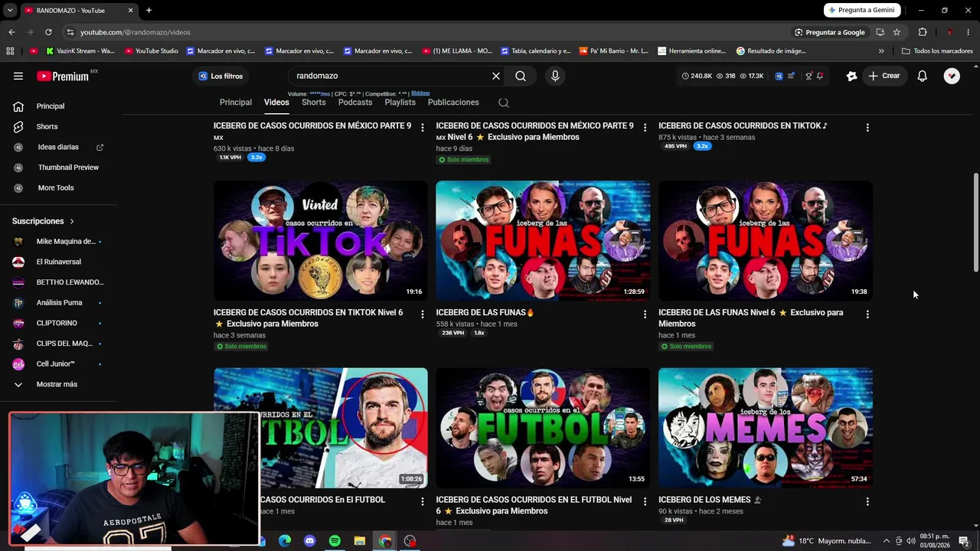Open the account avatar menu
The width and height of the screenshot is (980, 551).
[x=952, y=76]
